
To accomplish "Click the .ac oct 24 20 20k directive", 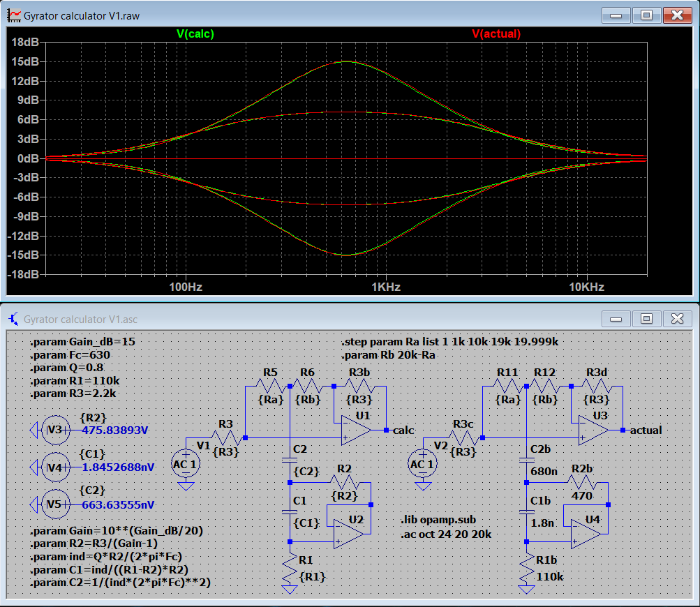I will pyautogui.click(x=446, y=534).
